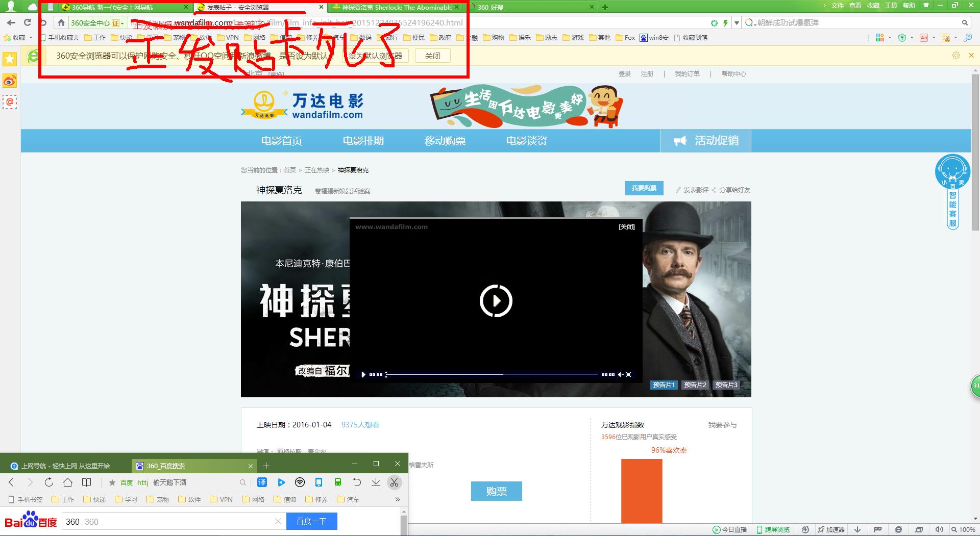Select trailer 预告片2
Image resolution: width=980 pixels, height=536 pixels.
coord(695,385)
